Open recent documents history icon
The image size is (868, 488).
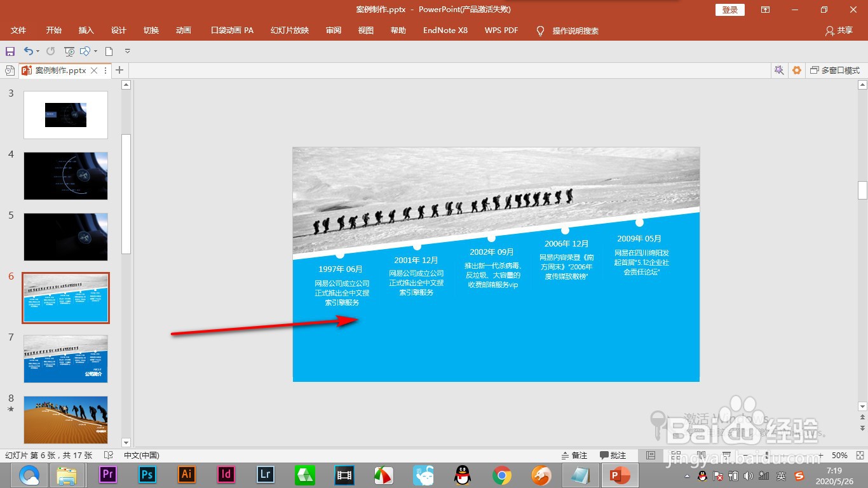point(10,71)
